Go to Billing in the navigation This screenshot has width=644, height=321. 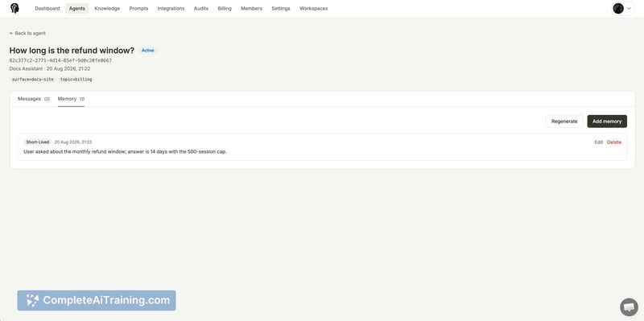tap(225, 8)
